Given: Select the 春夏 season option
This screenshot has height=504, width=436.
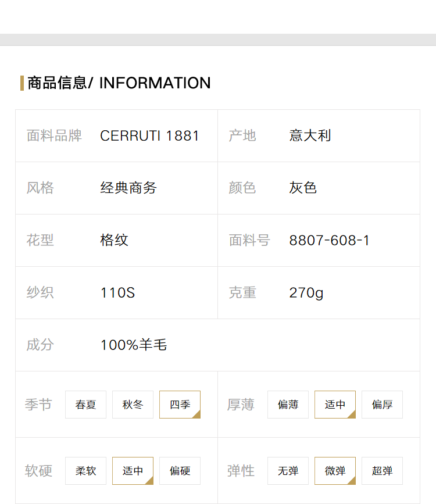Looking at the screenshot, I should point(85,405).
